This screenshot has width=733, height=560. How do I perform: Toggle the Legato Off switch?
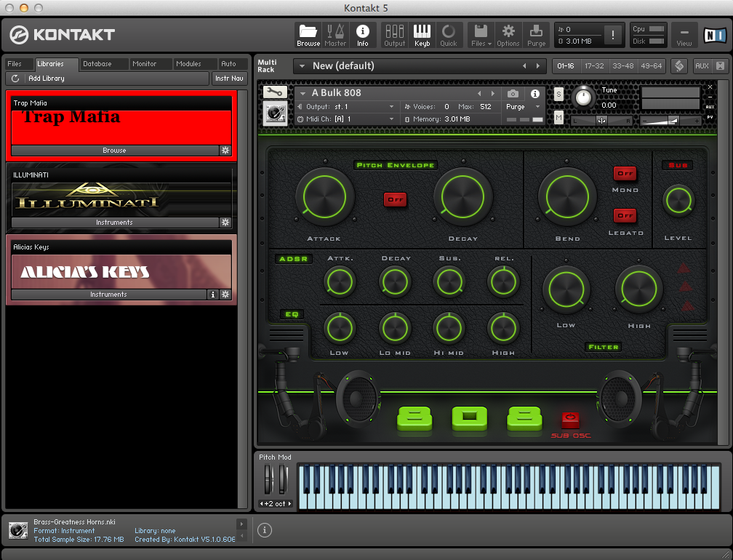(625, 215)
